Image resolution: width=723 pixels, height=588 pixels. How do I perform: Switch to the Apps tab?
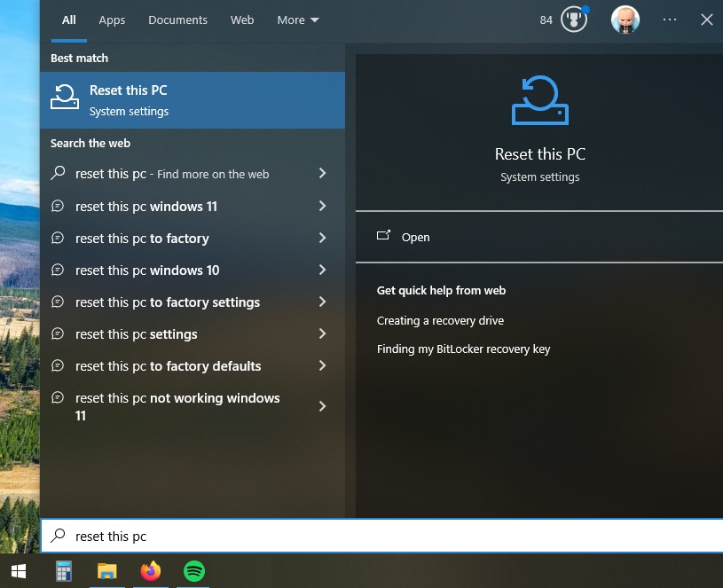(111, 20)
